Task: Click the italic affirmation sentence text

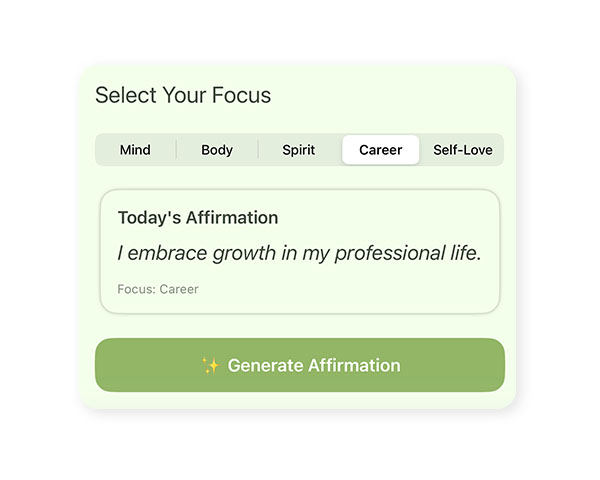Action: (x=299, y=253)
